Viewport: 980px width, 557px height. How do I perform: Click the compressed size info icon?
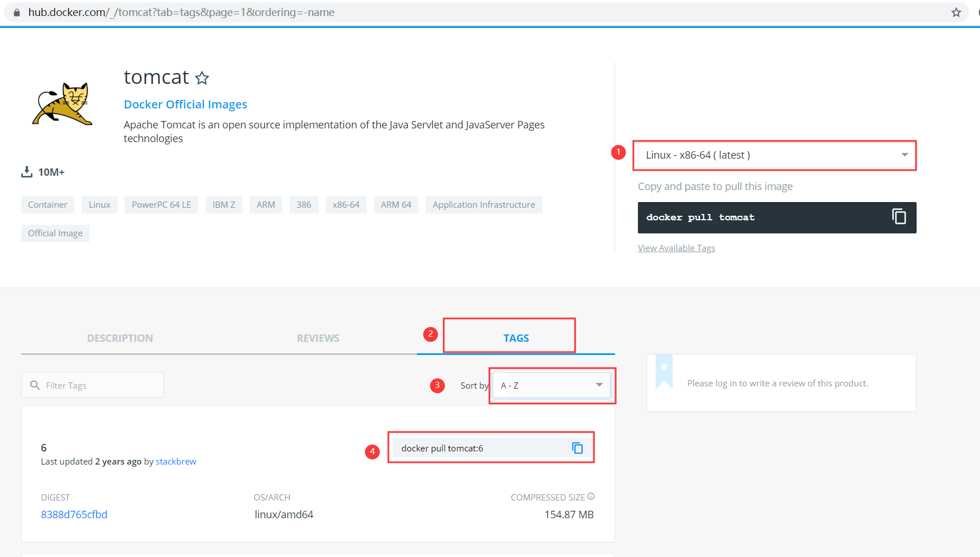click(591, 497)
